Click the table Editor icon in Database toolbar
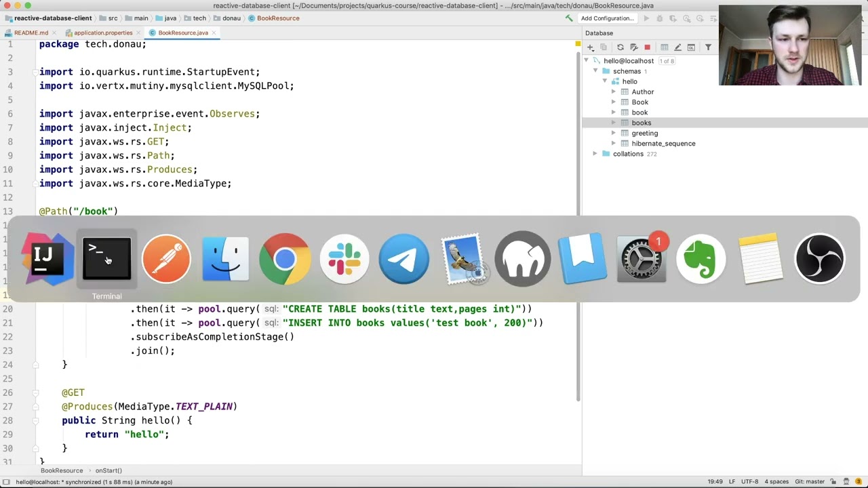868x488 pixels. 665,47
